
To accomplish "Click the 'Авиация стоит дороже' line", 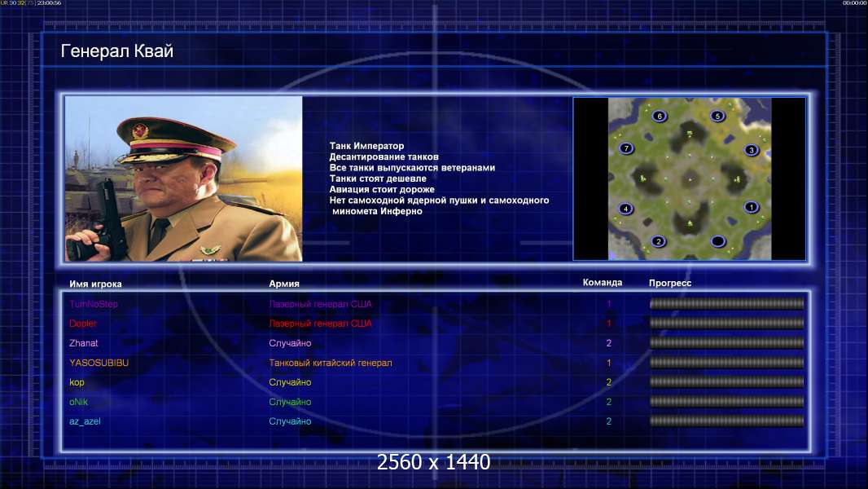I will point(381,189).
